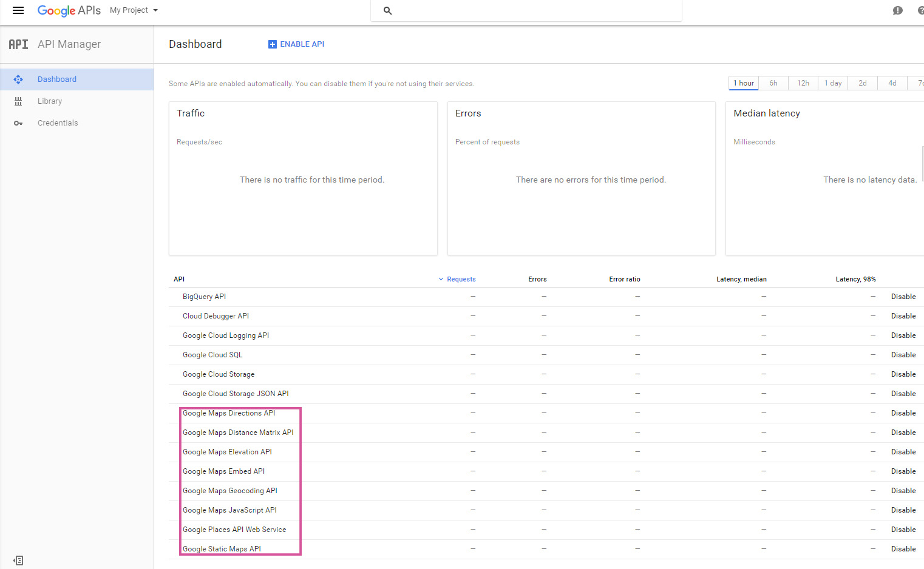Open BigQuery API row
Viewport: 924px width, 569px height.
coord(204,297)
